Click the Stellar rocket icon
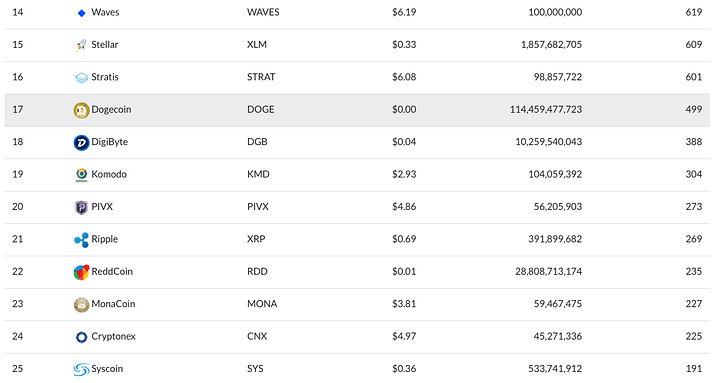720x383 pixels. [81, 45]
